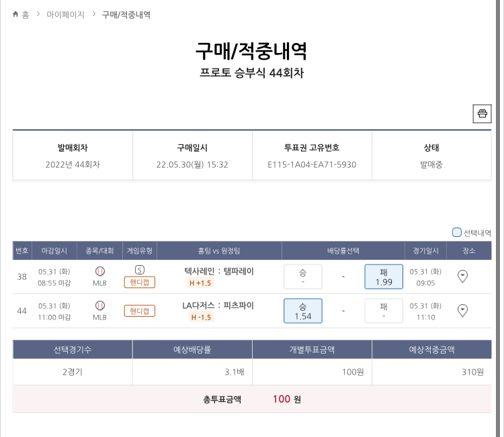Click the H +1.5 handicap label

click(200, 283)
